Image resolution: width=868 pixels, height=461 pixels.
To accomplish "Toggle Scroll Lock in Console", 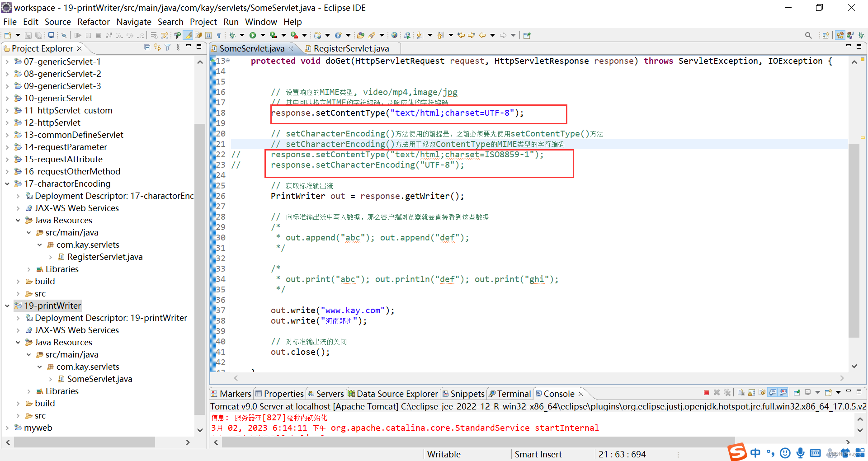I will pos(751,392).
